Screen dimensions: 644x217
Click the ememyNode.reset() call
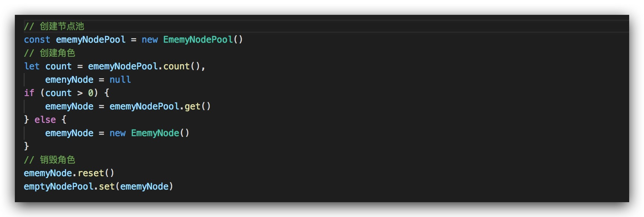pos(69,173)
